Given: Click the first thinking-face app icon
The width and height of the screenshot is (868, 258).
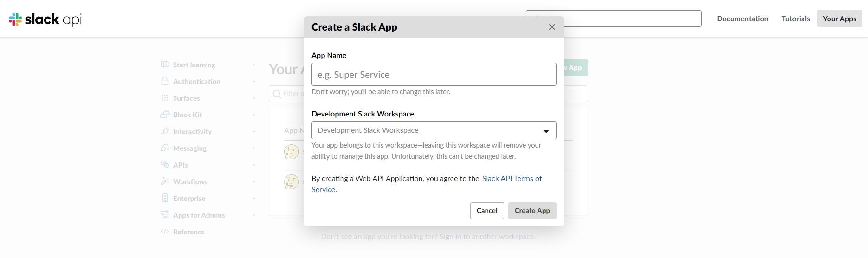Looking at the screenshot, I should click(291, 152).
